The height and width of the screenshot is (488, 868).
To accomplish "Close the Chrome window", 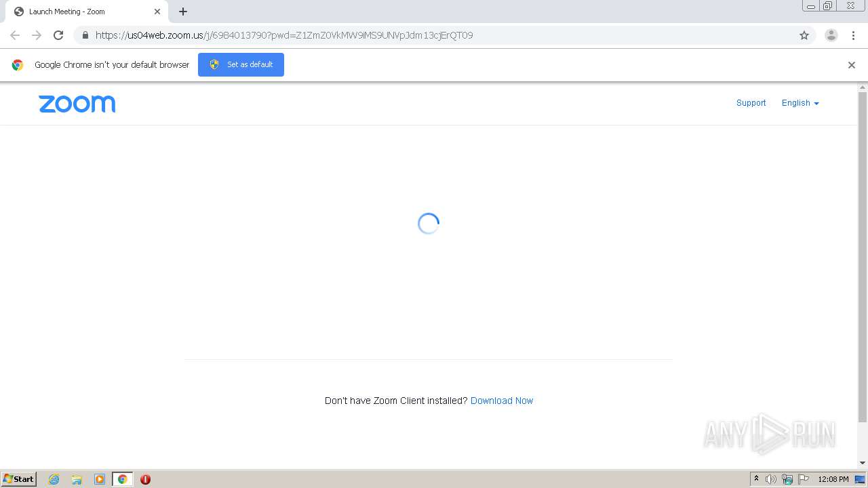I will 851,6.
